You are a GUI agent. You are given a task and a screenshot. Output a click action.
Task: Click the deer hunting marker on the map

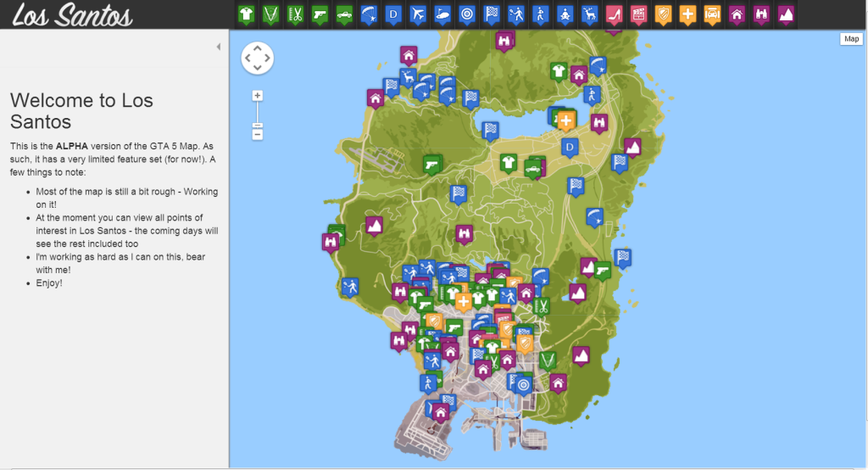409,77
